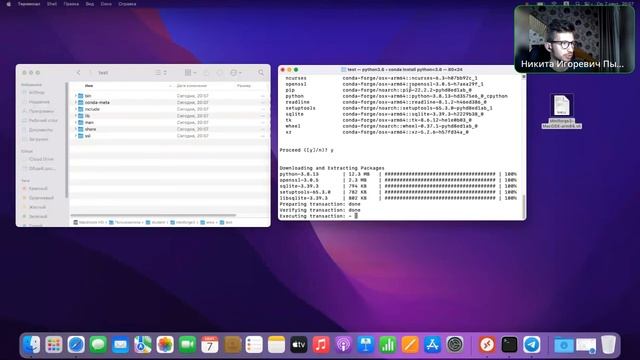This screenshot has height=360, width=640.
Task: Open Окно menu
Action: click(x=106, y=4)
